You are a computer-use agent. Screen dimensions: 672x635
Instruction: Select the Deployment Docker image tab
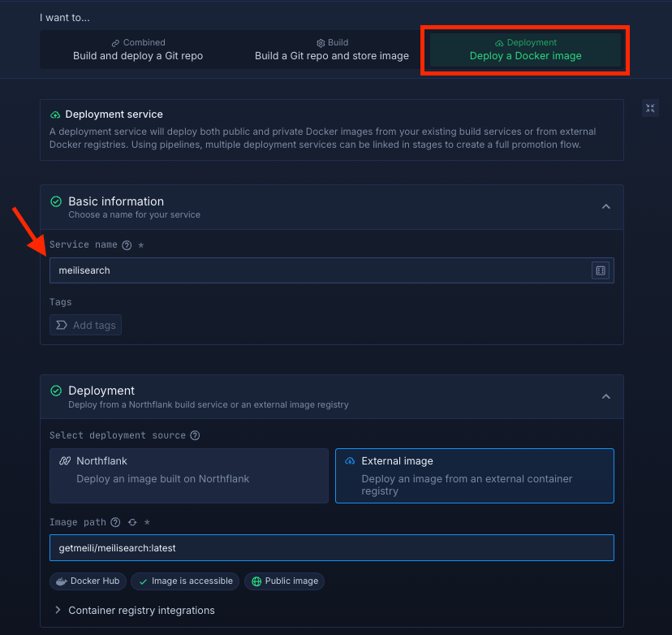coord(525,50)
